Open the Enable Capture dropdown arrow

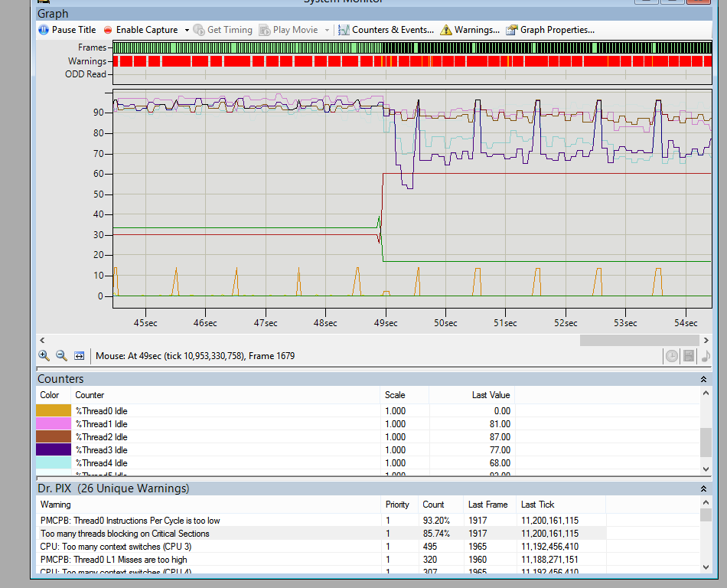coord(186,31)
